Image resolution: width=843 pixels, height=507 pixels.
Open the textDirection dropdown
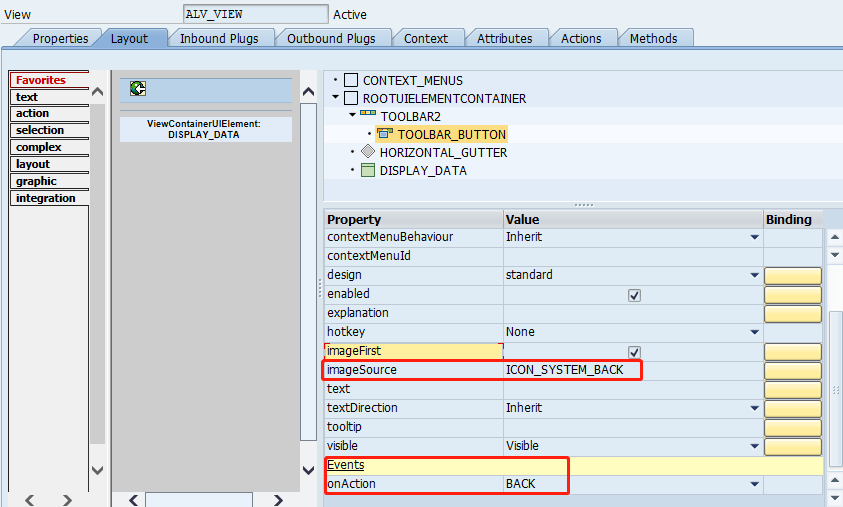755,408
